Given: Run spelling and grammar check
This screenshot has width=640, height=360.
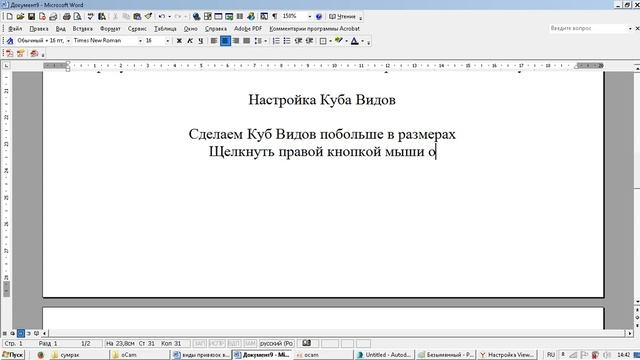Looking at the screenshot, I should [91, 17].
